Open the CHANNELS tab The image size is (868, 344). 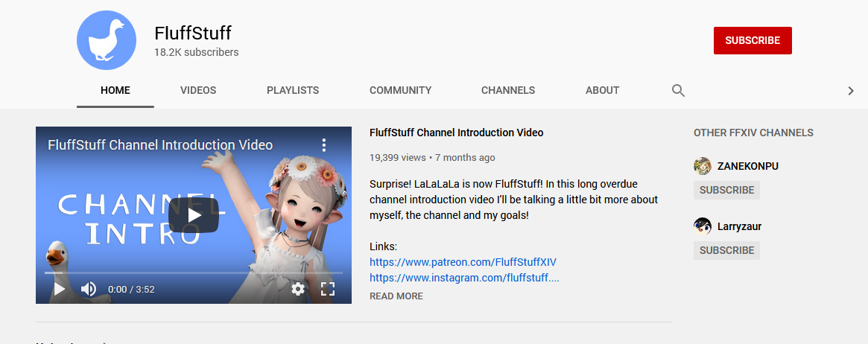508,90
